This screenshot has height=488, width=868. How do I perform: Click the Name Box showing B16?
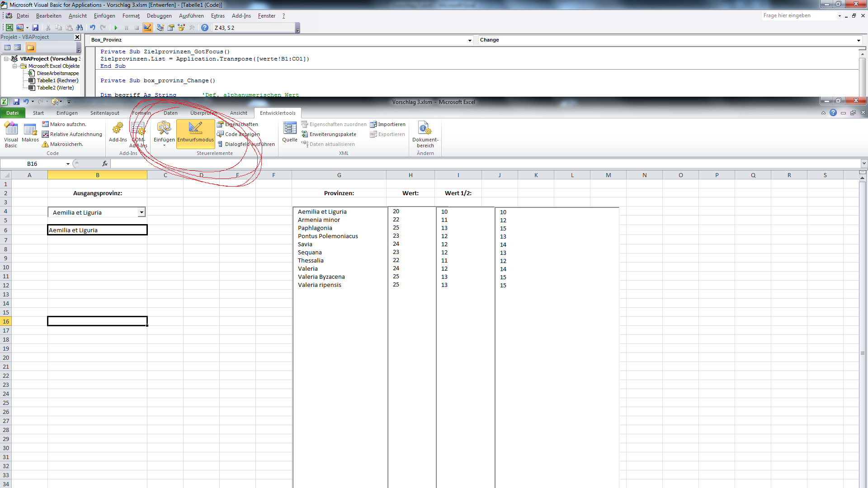point(33,164)
